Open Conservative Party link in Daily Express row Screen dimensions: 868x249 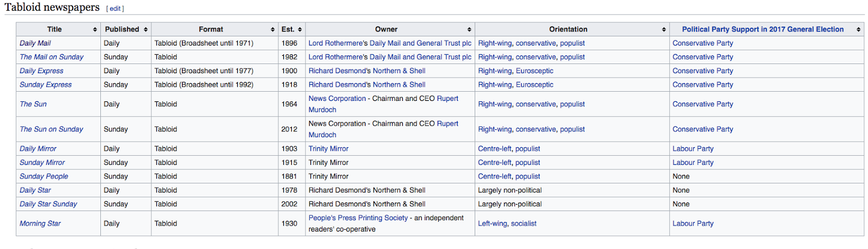point(703,71)
